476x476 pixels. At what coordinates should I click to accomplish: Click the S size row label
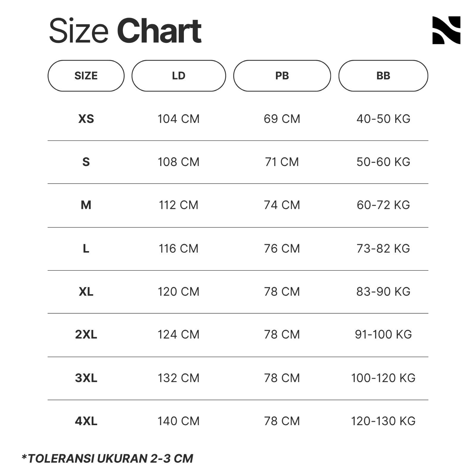[86, 162]
